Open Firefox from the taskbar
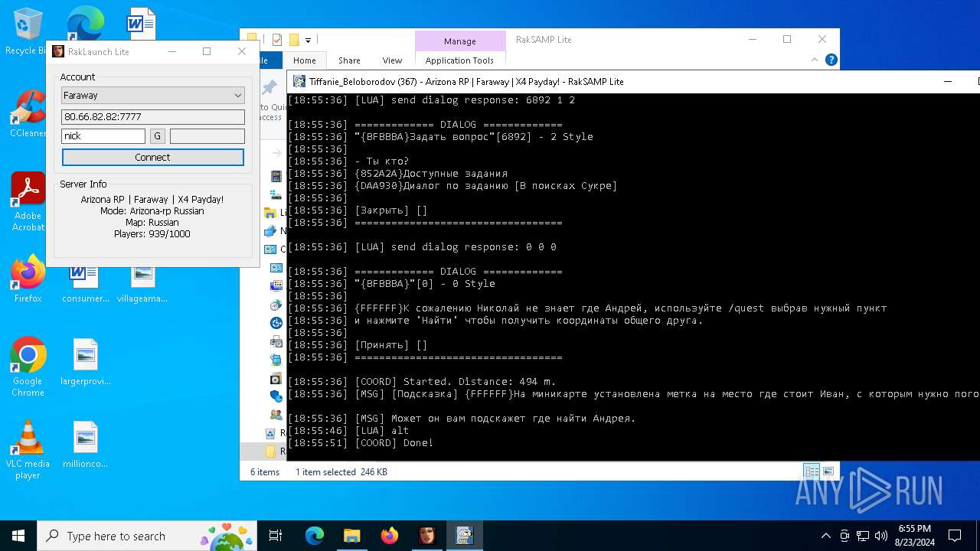 [389, 536]
